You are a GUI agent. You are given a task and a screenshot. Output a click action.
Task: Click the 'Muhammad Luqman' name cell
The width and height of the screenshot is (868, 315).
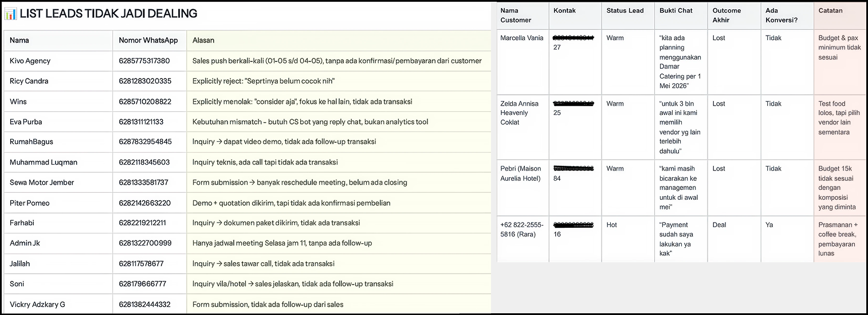click(x=58, y=162)
